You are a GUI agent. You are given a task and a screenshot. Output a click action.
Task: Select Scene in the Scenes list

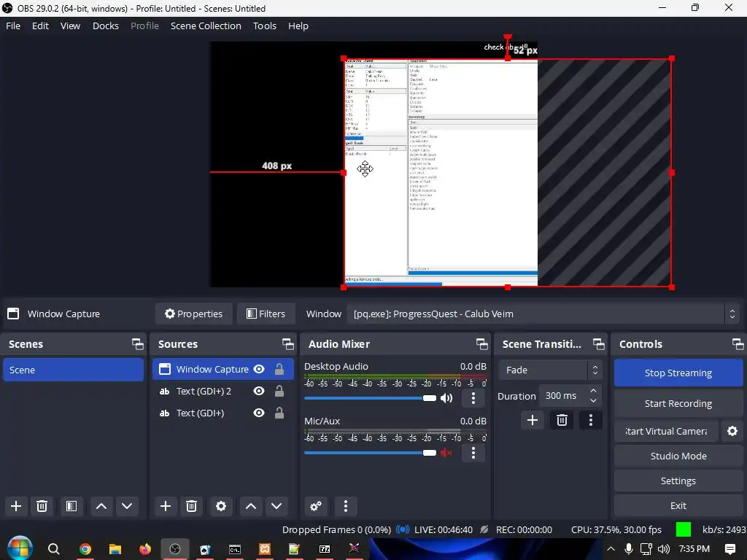click(74, 370)
